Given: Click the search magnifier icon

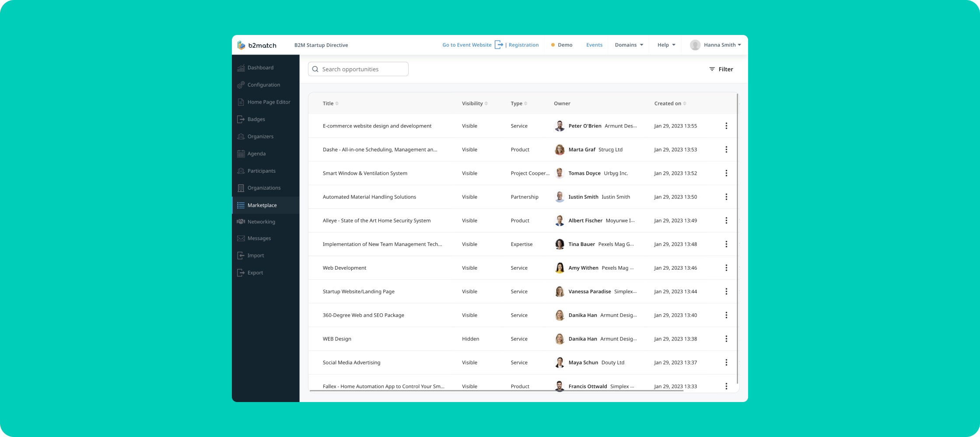Looking at the screenshot, I should [315, 69].
